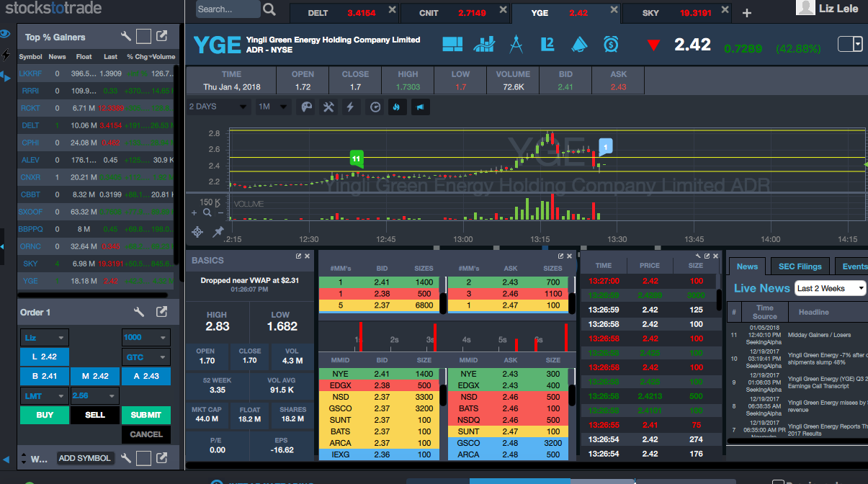Close the Basics panel
This screenshot has width=868, height=484.
pos(308,256)
